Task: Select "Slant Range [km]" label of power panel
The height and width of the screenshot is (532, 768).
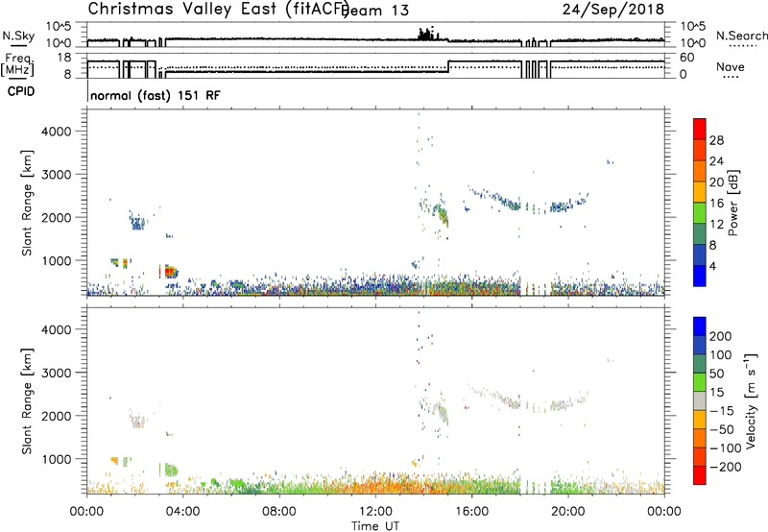Action: pyautogui.click(x=27, y=203)
